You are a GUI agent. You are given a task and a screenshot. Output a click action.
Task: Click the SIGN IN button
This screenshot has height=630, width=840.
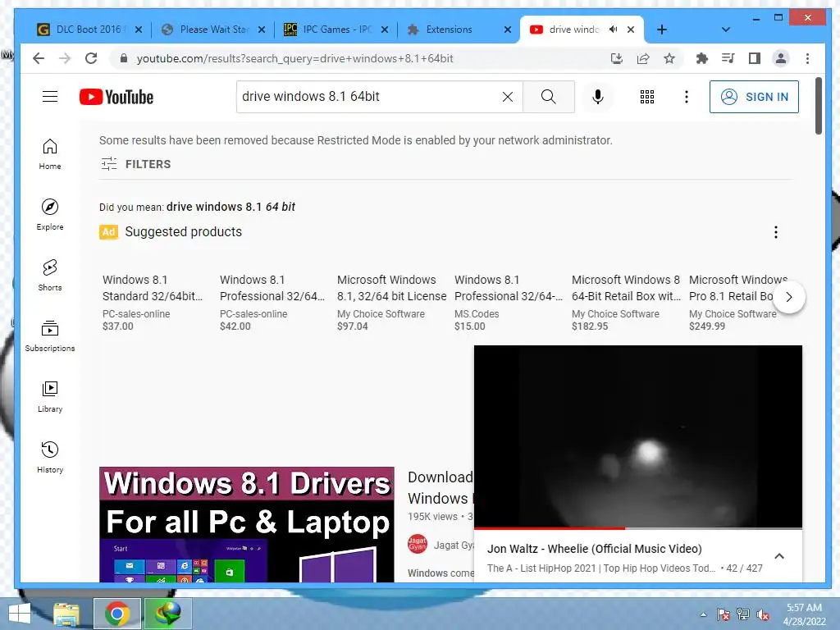pos(754,97)
